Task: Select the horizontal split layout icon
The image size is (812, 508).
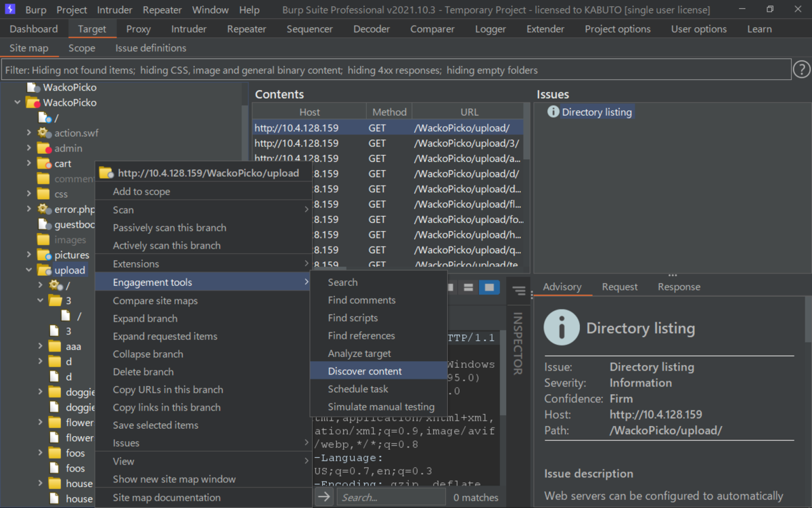Action: (468, 287)
